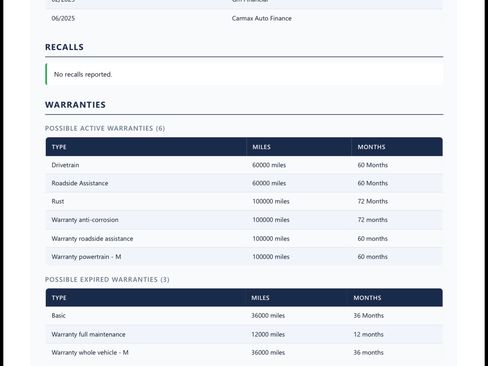Viewport: 488px width, 366px height.
Task: Click MONTHS column header in active warranties table
Action: (x=371, y=147)
